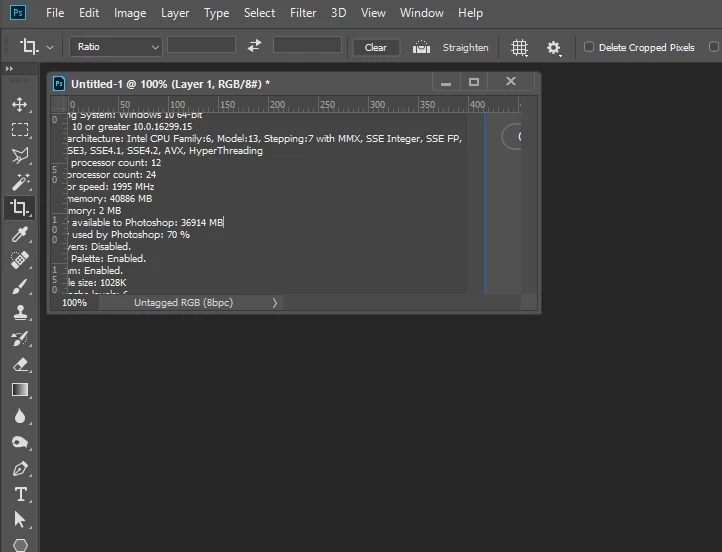
Task: Toggle the checkbox right of Delete Cropped Pixels
Action: click(x=714, y=47)
